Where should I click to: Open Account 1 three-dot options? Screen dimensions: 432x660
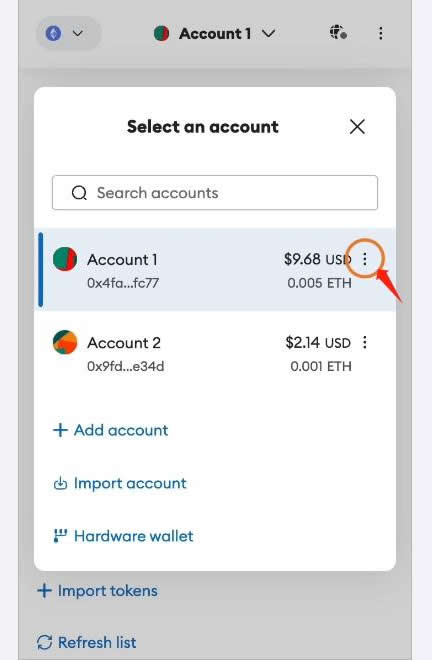coord(365,259)
